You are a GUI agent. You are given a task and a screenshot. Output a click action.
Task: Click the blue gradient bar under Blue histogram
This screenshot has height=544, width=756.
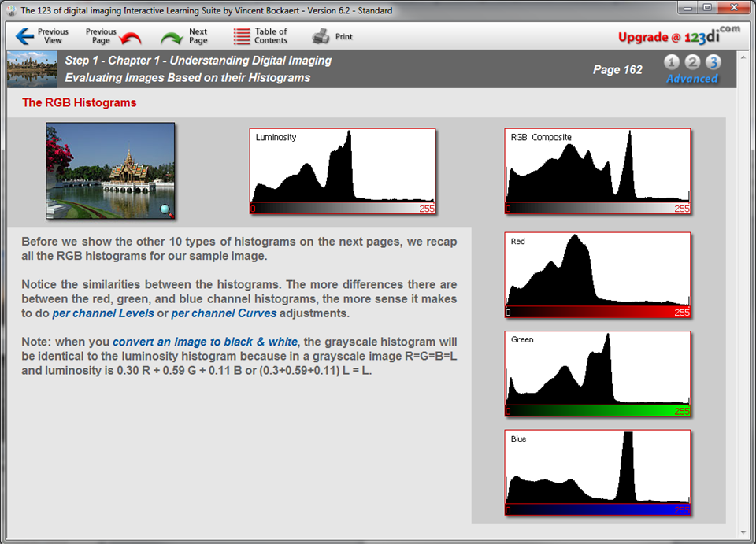(598, 510)
